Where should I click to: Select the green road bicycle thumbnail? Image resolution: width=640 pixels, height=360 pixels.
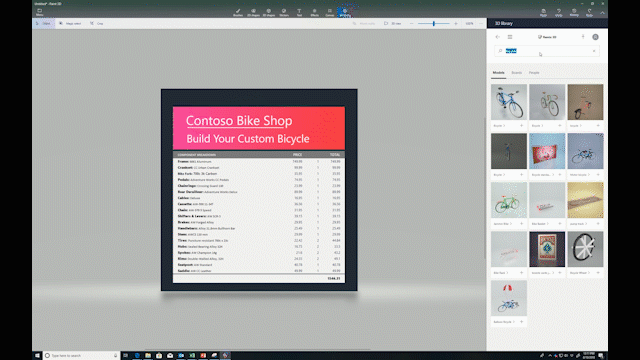[547, 102]
